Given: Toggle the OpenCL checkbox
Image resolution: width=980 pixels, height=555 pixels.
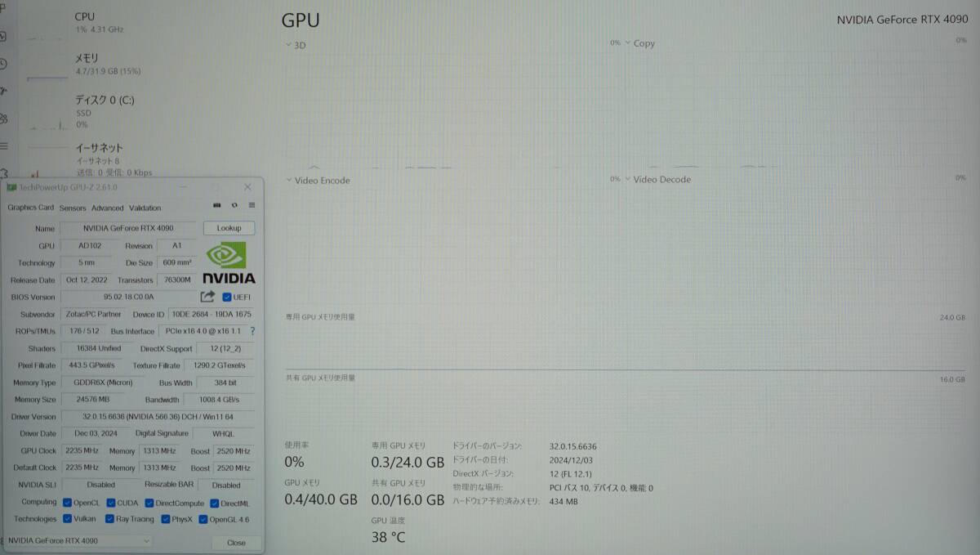Looking at the screenshot, I should [67, 503].
